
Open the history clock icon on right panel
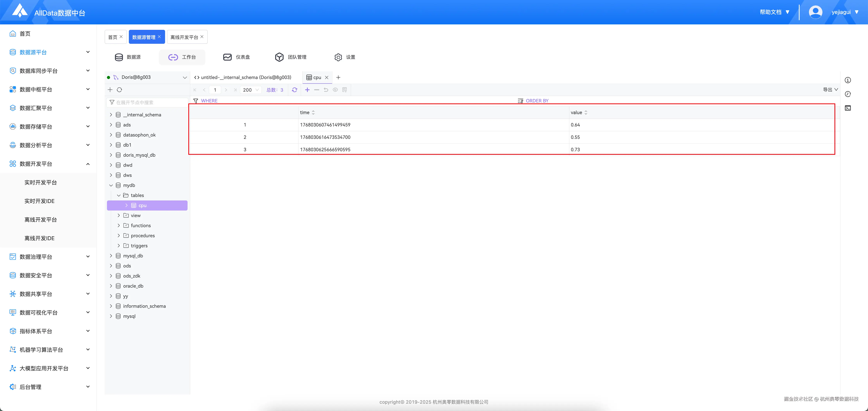pyautogui.click(x=848, y=94)
